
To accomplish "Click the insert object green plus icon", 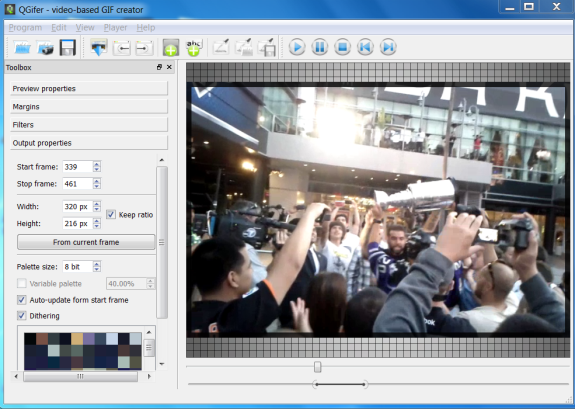I will [x=171, y=48].
